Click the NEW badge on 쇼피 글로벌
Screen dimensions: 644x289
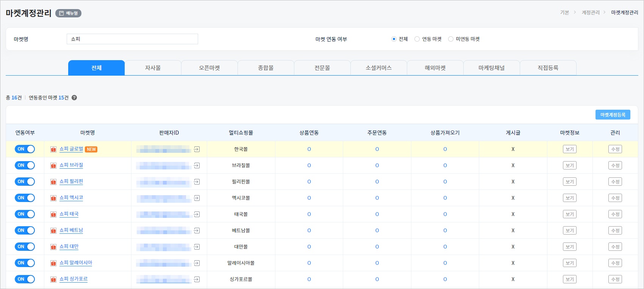[91, 149]
